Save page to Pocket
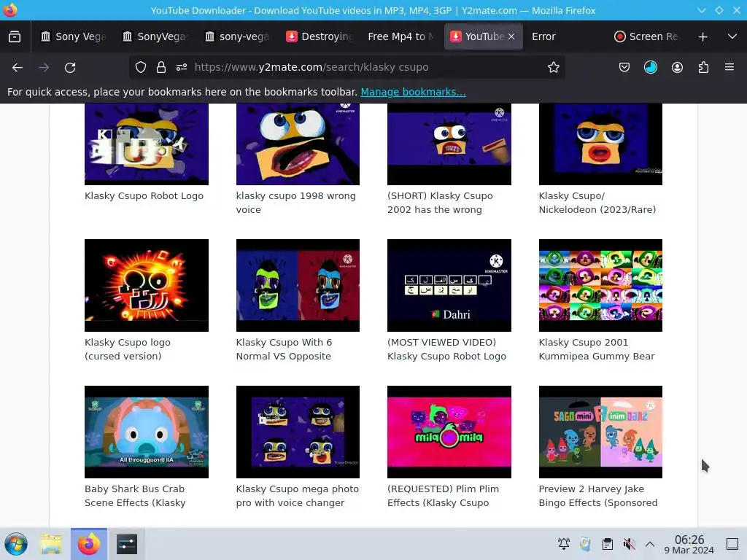 [x=624, y=68]
